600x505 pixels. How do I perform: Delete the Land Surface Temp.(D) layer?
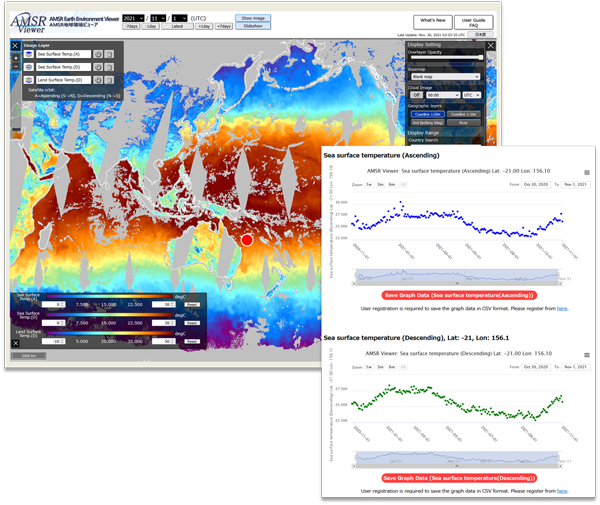tap(109, 80)
